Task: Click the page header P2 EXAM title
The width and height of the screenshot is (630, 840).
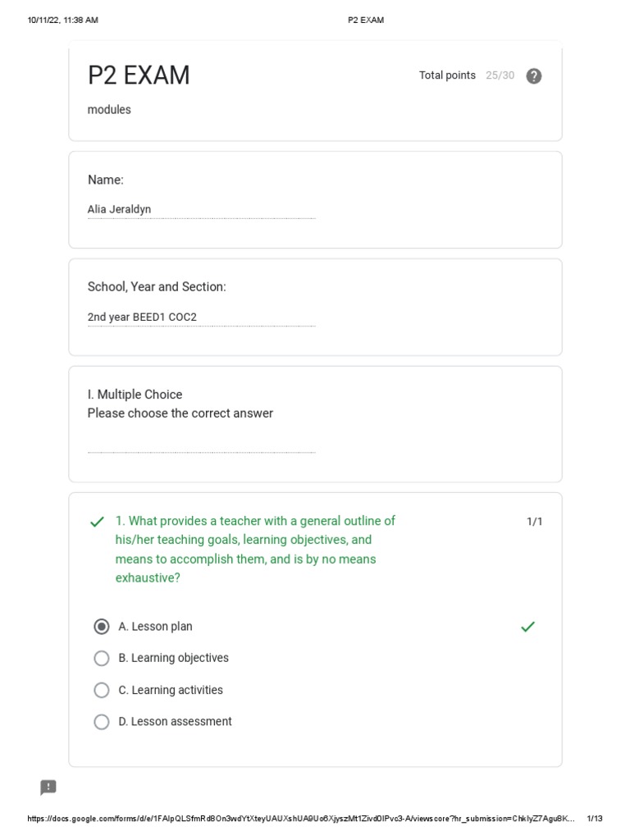Action: (366, 20)
